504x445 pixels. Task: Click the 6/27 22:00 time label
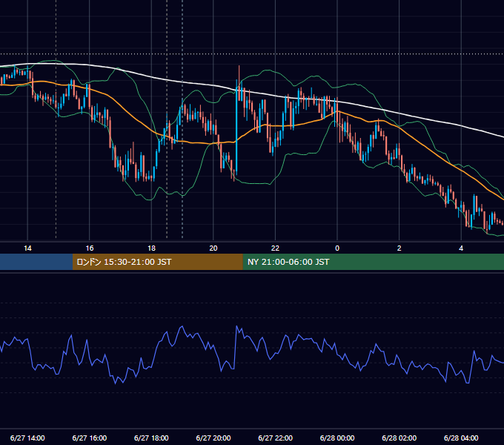(x=275, y=438)
